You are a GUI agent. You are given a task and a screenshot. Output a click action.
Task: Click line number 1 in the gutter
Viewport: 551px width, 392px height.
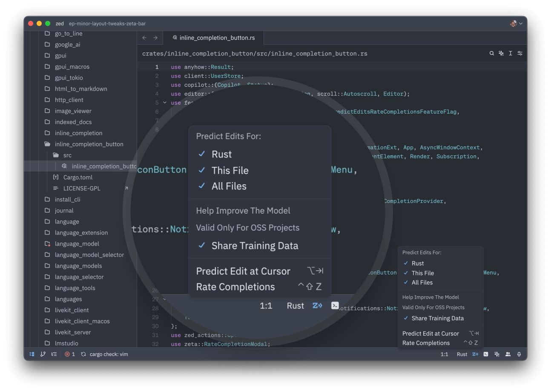pos(157,67)
